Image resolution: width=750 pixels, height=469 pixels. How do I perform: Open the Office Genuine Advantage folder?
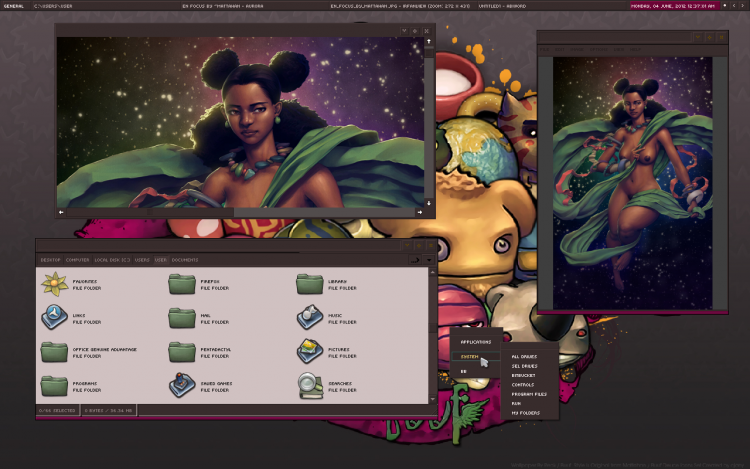coord(54,352)
